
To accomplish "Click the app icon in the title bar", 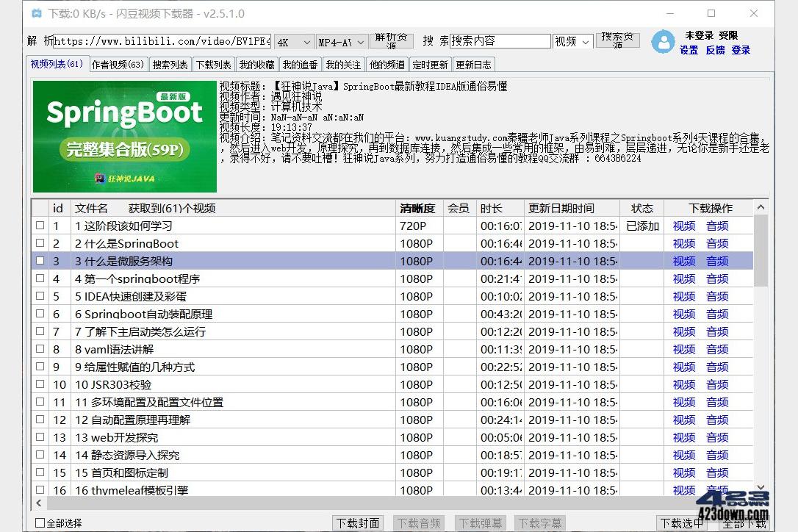I will pyautogui.click(x=37, y=14).
